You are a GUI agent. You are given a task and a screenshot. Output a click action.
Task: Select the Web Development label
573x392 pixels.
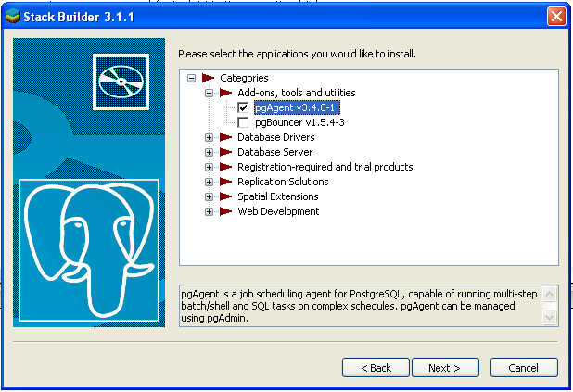278,211
